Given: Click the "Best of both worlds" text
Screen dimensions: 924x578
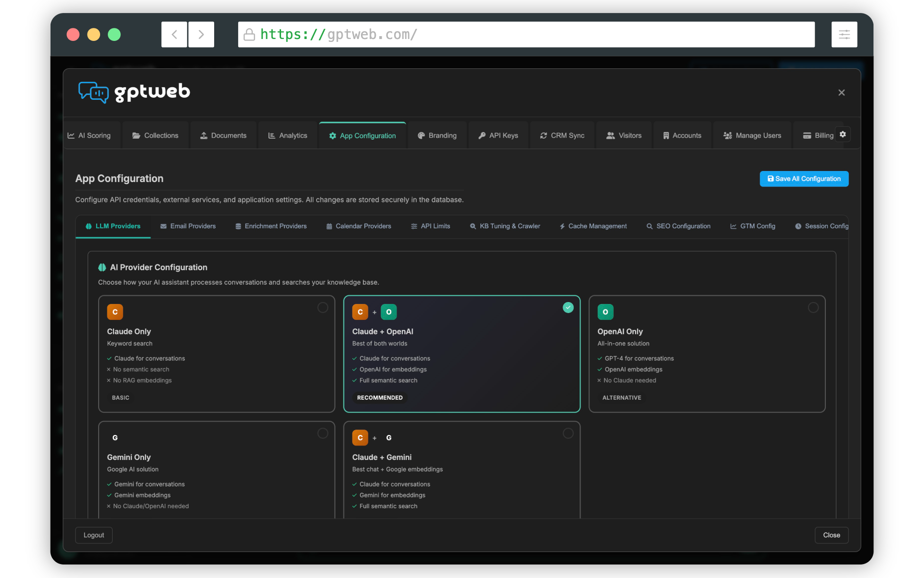Looking at the screenshot, I should click(380, 343).
